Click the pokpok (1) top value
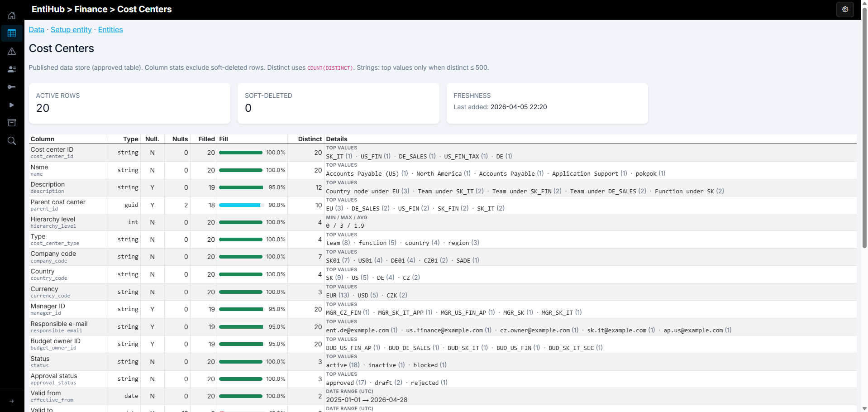 click(x=650, y=173)
